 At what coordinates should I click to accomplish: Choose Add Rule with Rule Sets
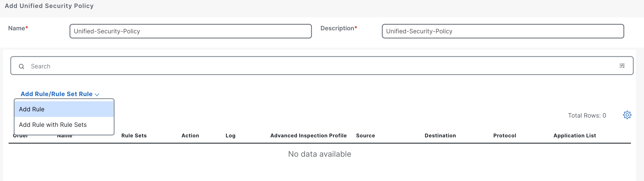(64, 125)
